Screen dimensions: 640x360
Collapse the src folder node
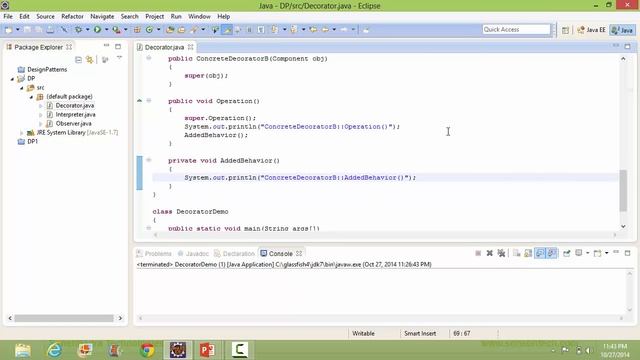[x=22, y=88]
